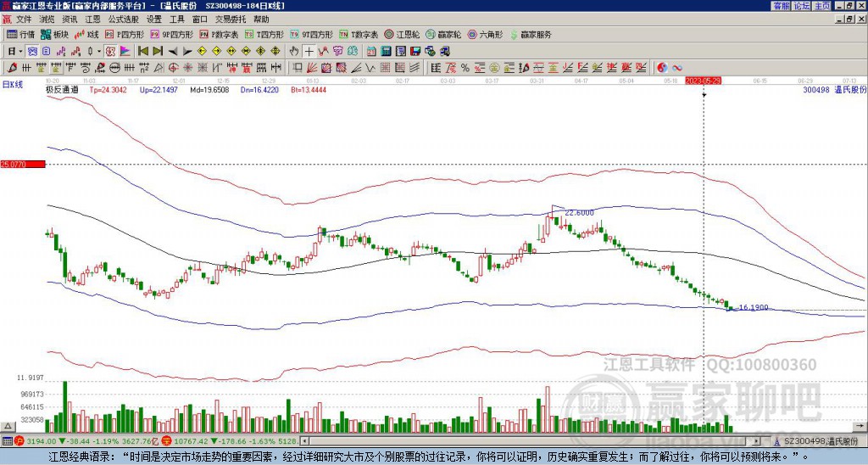Select the angle line drawing tool
Image resolution: width=868 pixels, height=465 pixels.
(x=357, y=68)
